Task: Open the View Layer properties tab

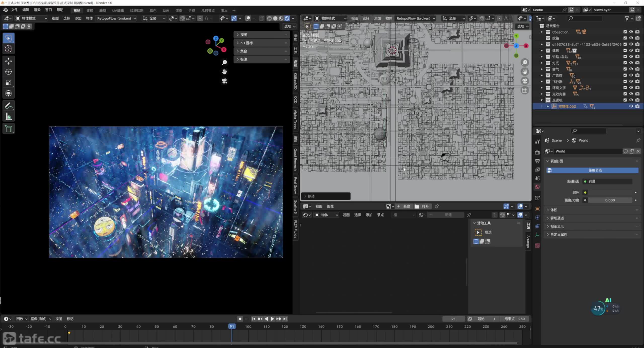Action: click(537, 169)
